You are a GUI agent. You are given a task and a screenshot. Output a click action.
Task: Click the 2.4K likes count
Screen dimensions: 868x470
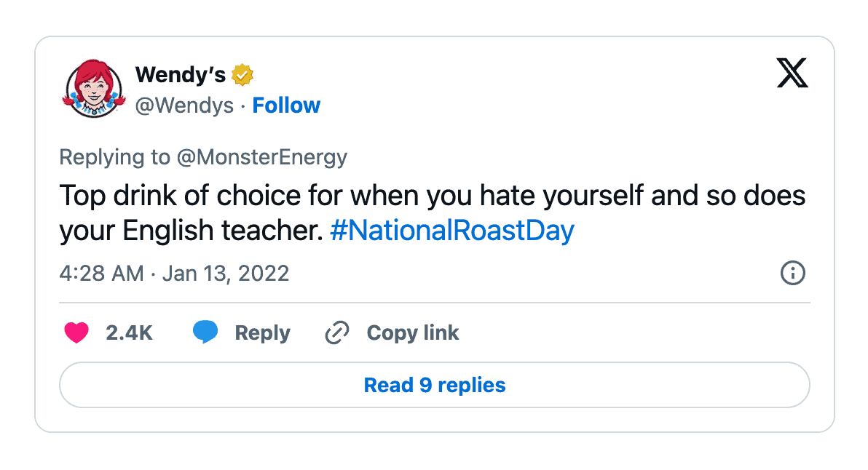pos(129,333)
